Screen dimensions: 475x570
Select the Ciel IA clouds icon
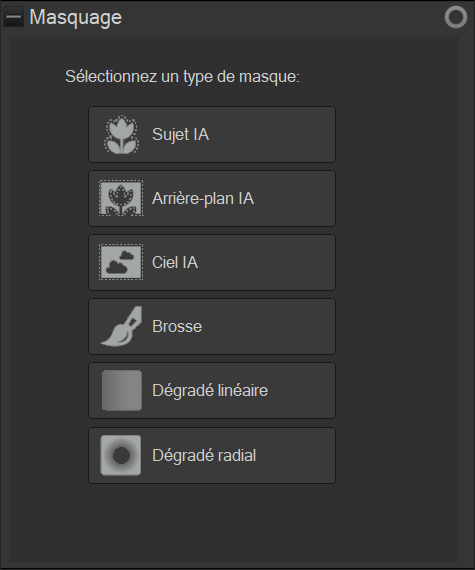point(121,262)
